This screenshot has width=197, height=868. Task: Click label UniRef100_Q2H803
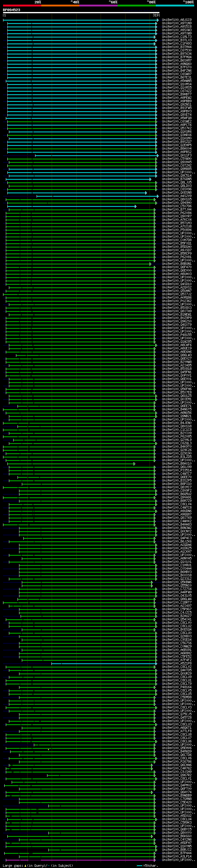click(177, 636)
